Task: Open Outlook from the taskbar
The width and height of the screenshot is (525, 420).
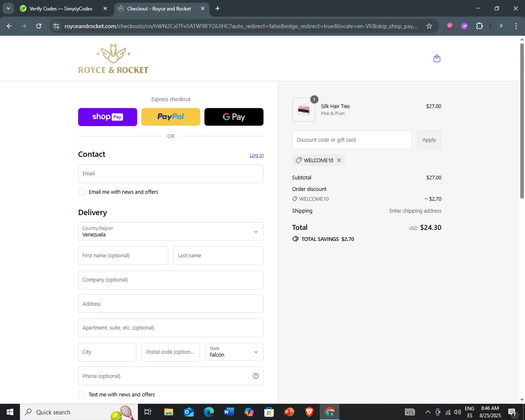Action: pyautogui.click(x=189, y=412)
